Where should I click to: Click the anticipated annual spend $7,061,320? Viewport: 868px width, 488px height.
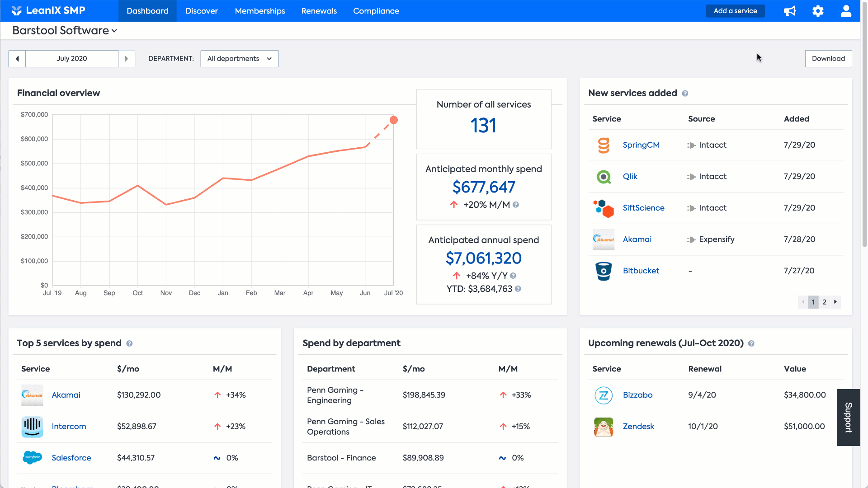(x=484, y=258)
